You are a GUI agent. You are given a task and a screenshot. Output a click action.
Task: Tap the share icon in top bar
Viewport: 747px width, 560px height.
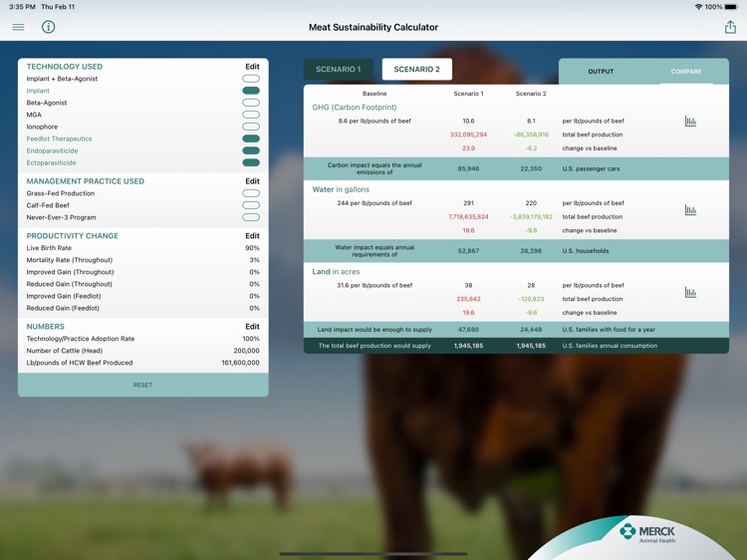(730, 27)
